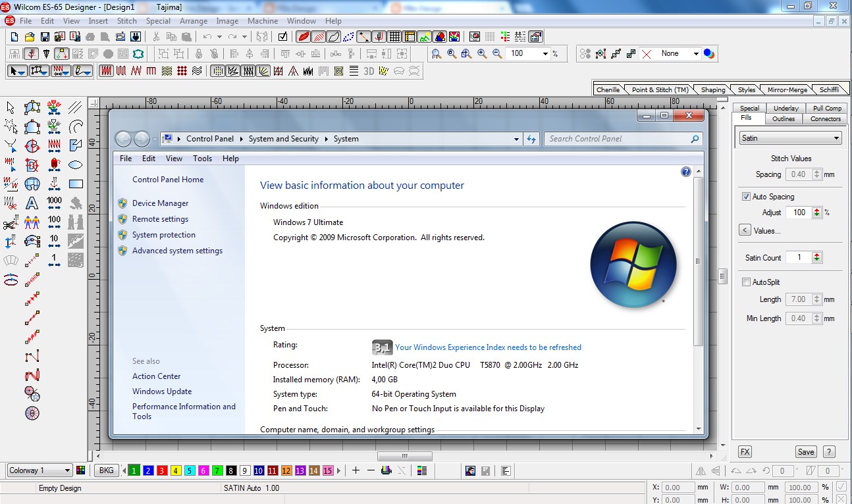The height and width of the screenshot is (504, 852).
Task: Click the red Motif fill stitch icon
Action: 182,70
